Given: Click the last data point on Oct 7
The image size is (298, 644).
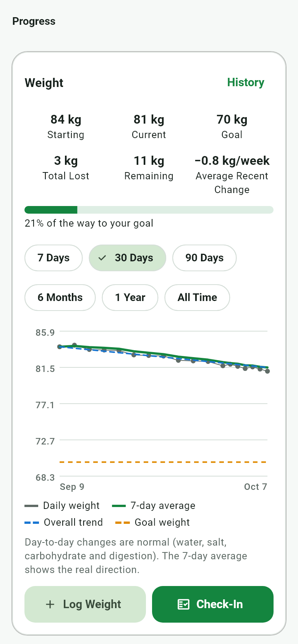Looking at the screenshot, I should point(267,371).
